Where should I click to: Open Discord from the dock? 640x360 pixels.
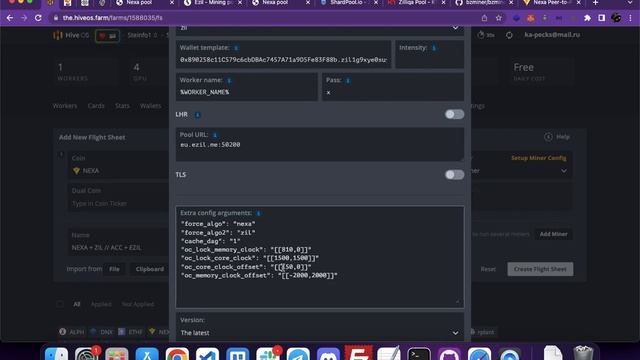328,353
